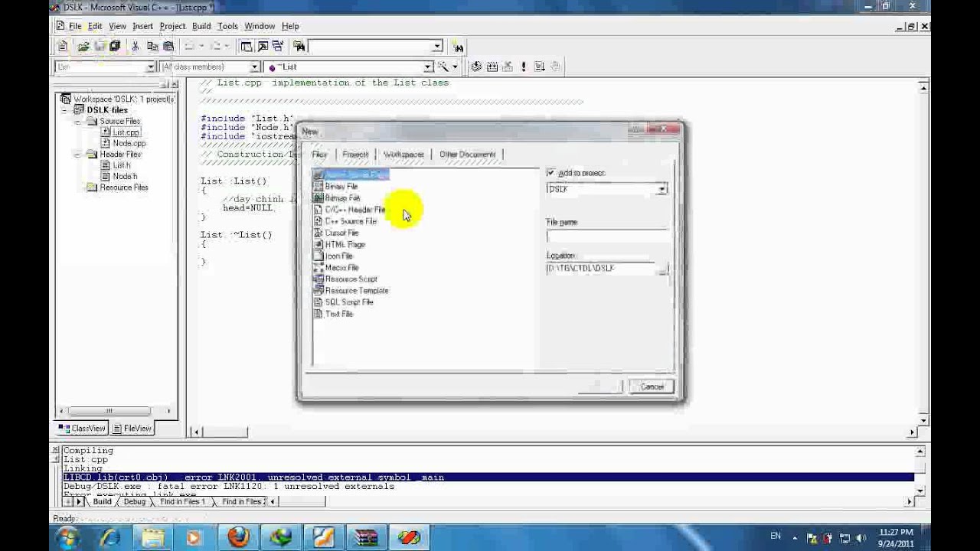
Task: Click the WizardBar action wand icon
Action: pyautogui.click(x=443, y=67)
